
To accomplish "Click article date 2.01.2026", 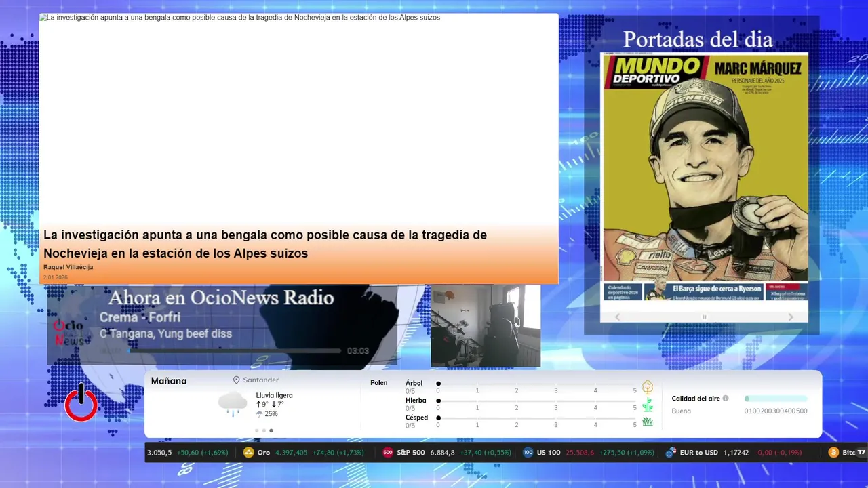I will tap(55, 277).
